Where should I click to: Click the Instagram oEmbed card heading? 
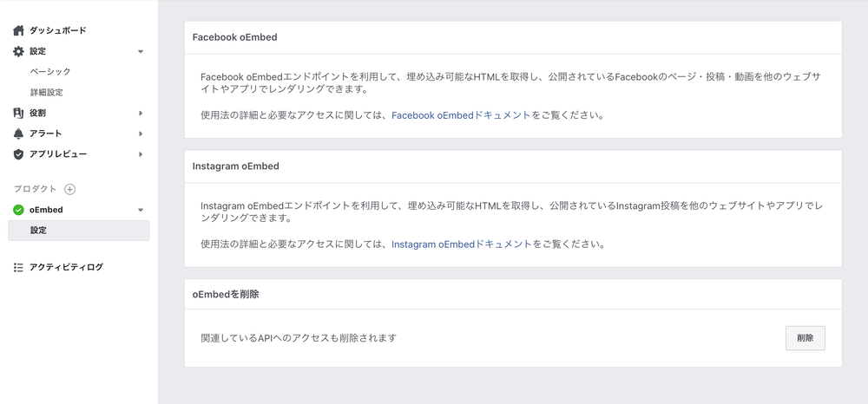coord(236,166)
